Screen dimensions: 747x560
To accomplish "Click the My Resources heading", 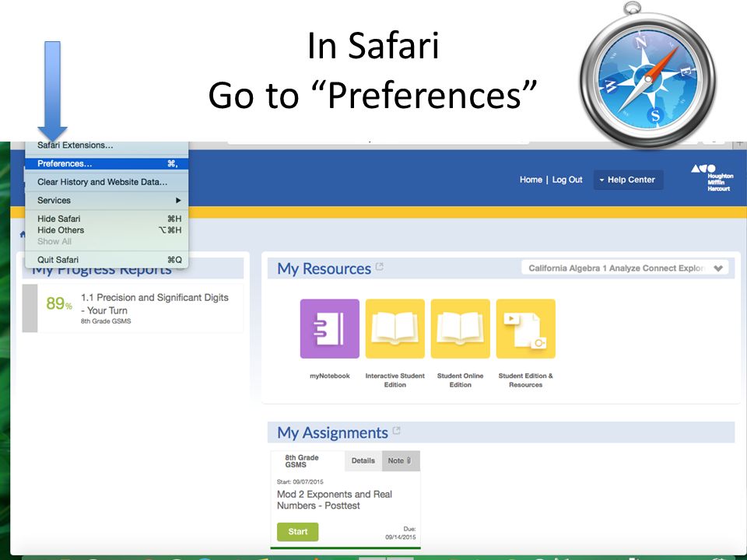I will pyautogui.click(x=324, y=268).
